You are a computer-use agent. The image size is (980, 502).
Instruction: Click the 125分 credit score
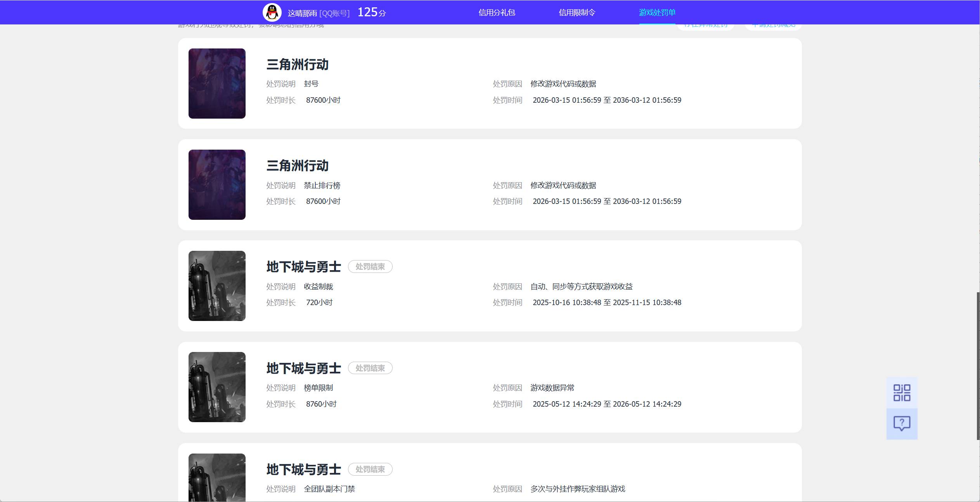372,12
